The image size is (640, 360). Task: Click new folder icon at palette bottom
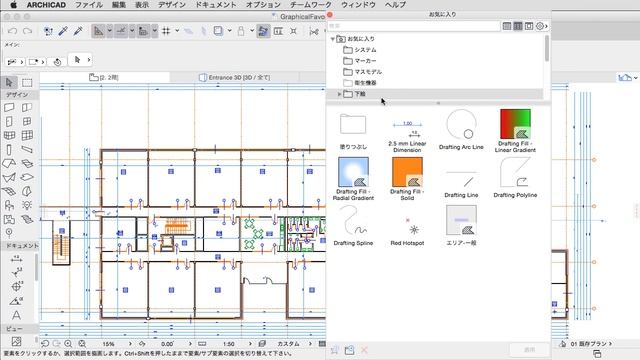[x=349, y=350]
